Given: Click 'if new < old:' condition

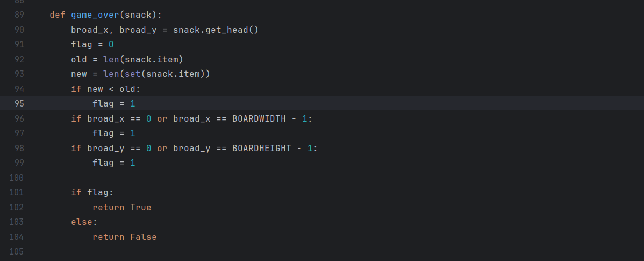Looking at the screenshot, I should tap(106, 89).
